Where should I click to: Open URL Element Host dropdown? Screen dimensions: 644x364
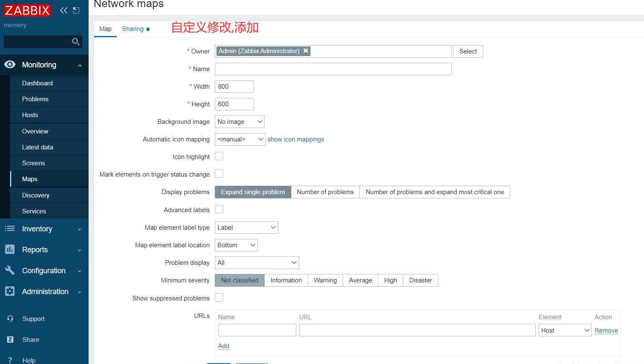565,331
